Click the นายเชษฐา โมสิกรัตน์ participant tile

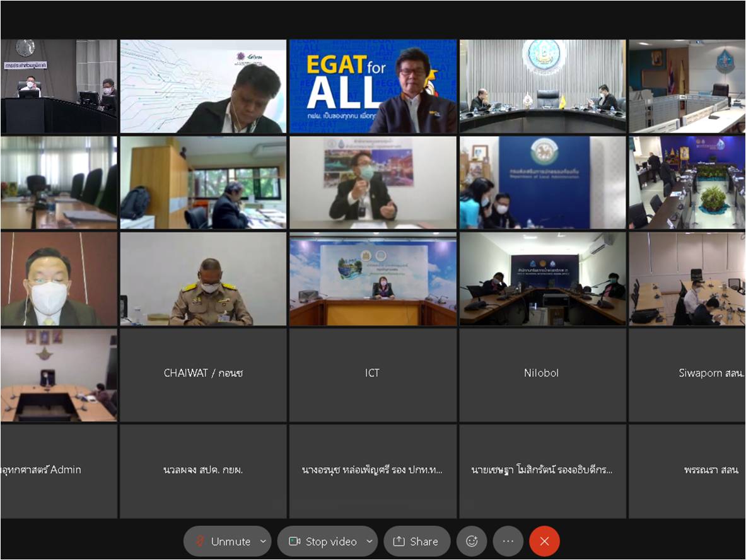542,470
